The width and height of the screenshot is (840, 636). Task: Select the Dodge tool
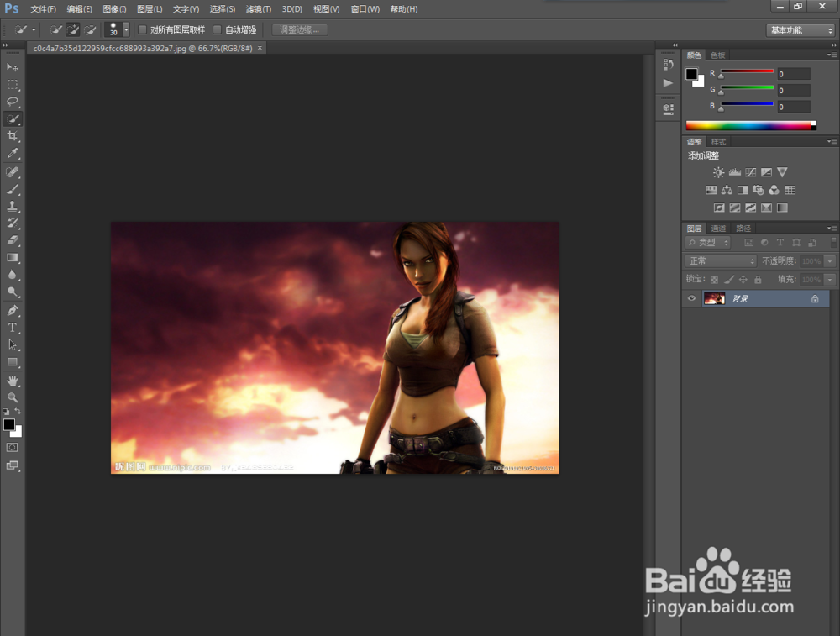pos(13,292)
